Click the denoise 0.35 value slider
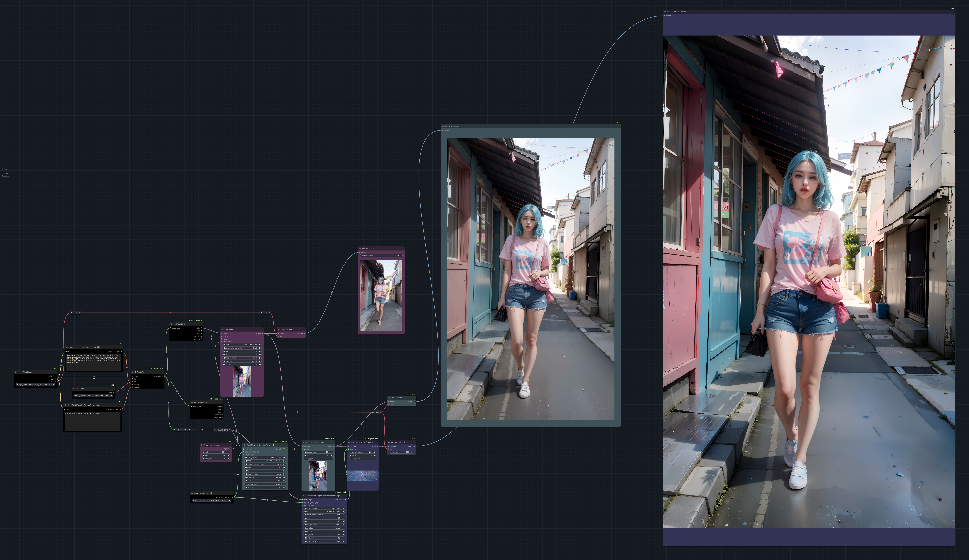Screen dimensions: 969x560 [x=324, y=532]
